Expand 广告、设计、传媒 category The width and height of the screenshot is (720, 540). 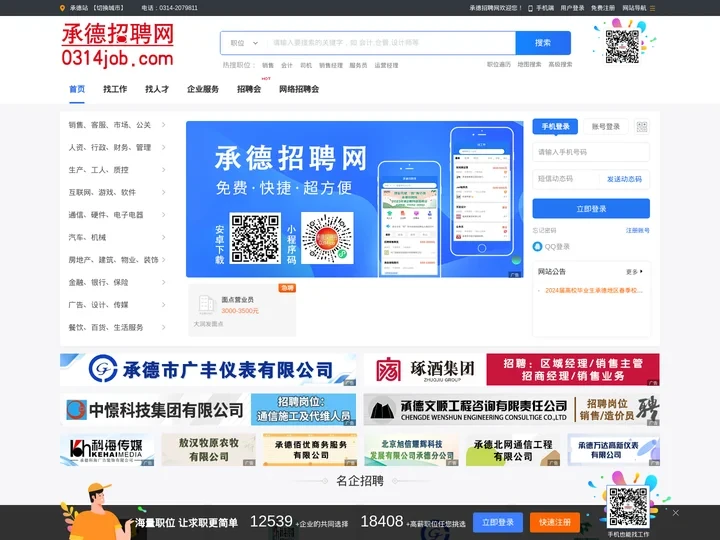[163, 305]
